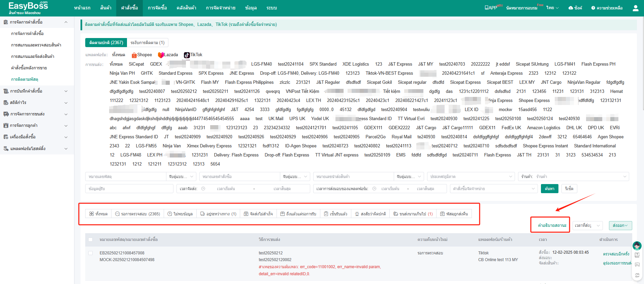Click the หมายเลขคำสั่งซื้อ input field
Screen dimensions: 644x284
click(x=239, y=176)
